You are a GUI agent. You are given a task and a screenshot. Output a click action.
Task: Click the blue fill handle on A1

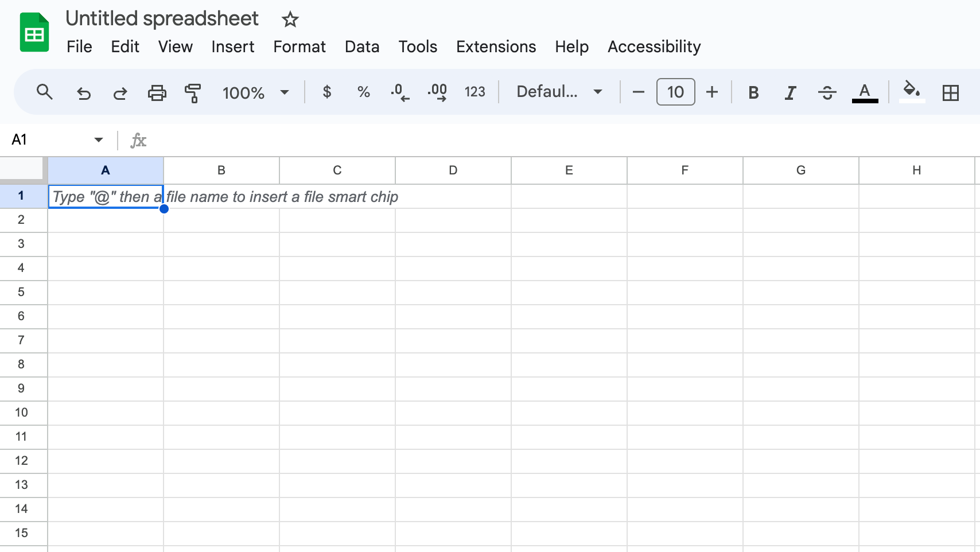(x=164, y=209)
